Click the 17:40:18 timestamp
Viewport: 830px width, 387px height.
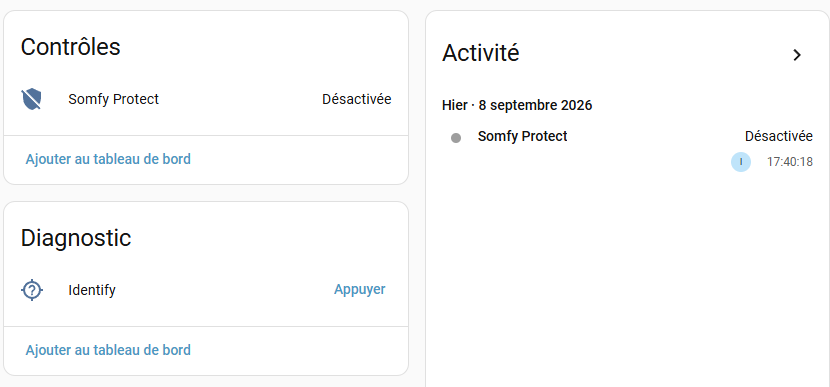790,162
